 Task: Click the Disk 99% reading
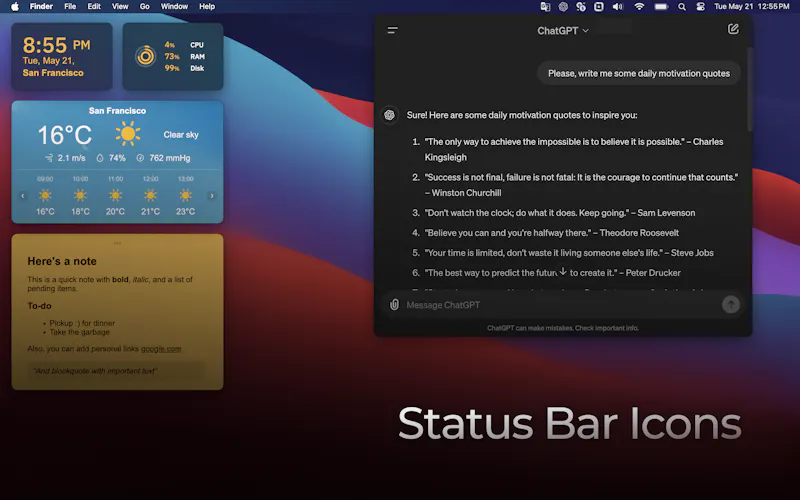click(184, 68)
